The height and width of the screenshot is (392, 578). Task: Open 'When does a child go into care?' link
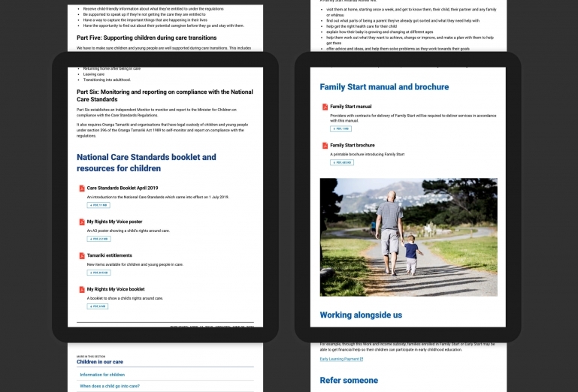coord(110,386)
